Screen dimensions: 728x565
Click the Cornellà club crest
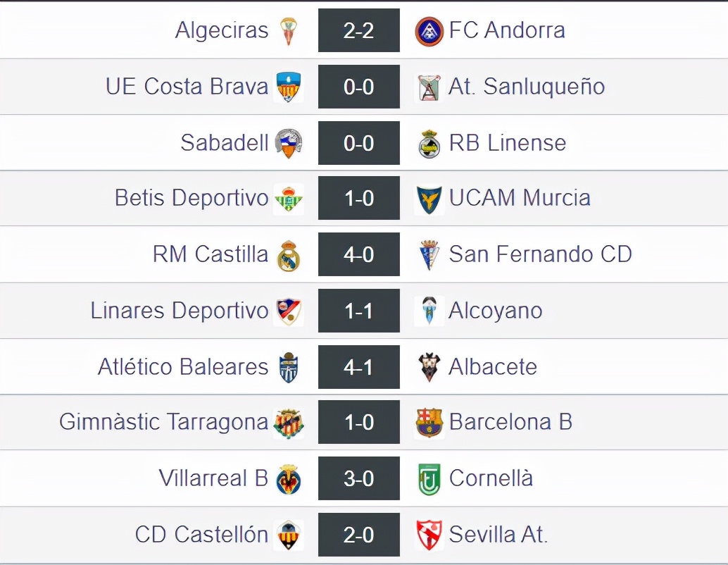tap(429, 479)
